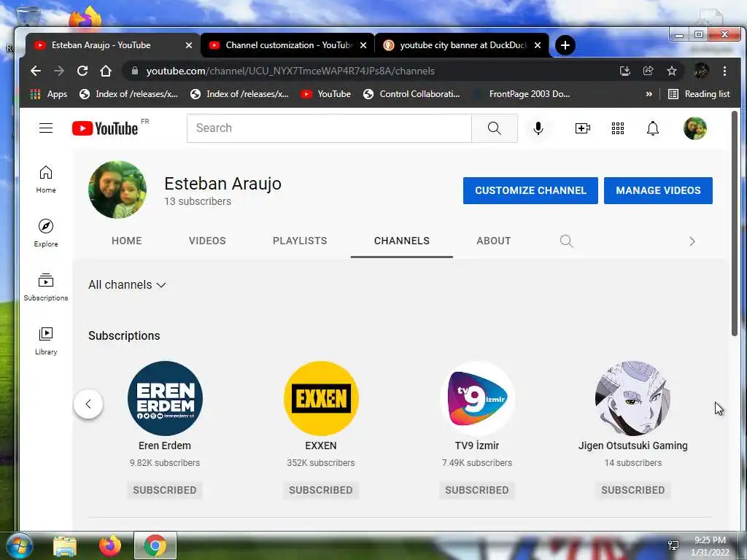The height and width of the screenshot is (560, 747).
Task: Open Jigen Otsutsuki Gaming channel avatar
Action: (x=633, y=398)
